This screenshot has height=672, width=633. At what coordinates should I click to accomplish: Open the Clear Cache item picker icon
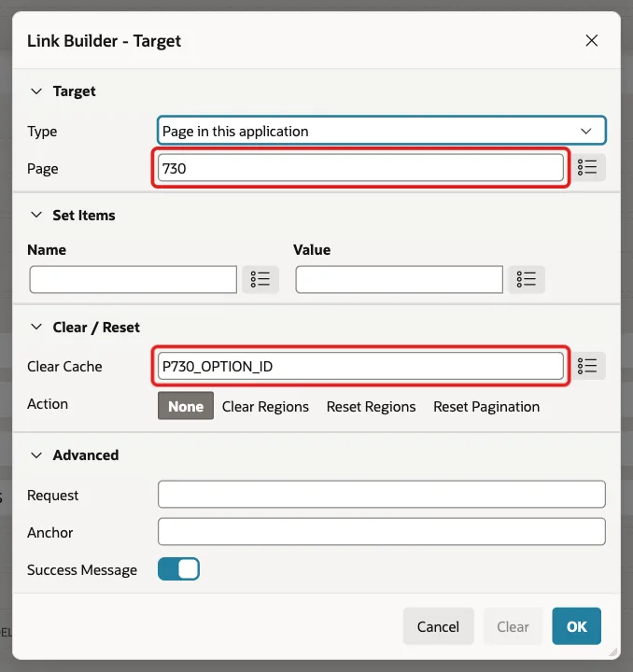click(587, 366)
